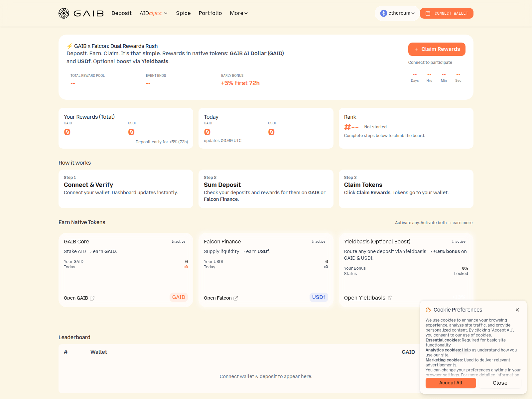Click the GAIB logo emblem icon
532x399 pixels.
(x=64, y=13)
